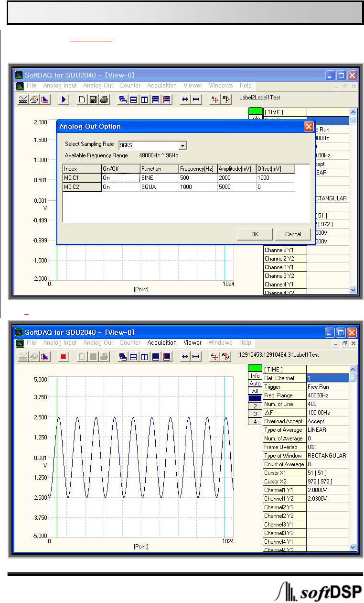Click the crosshair cursor icon in lower window toolbar
The image size is (364, 603).
coord(215,357)
